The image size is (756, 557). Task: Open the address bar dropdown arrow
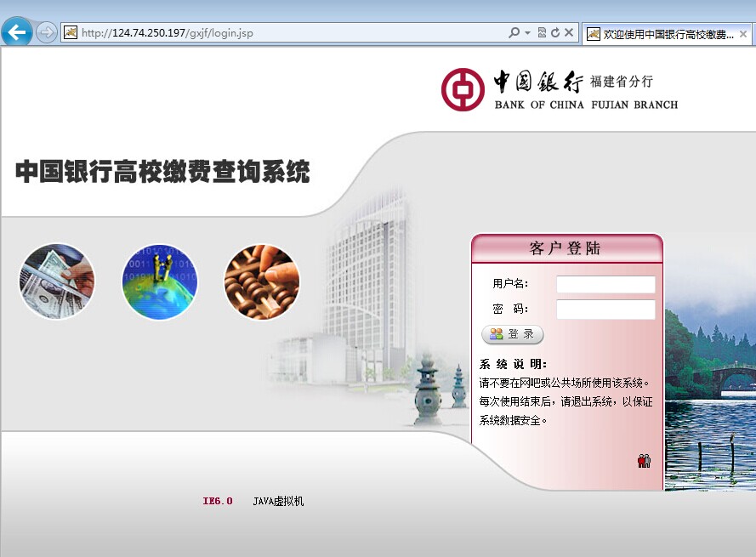click(x=527, y=33)
